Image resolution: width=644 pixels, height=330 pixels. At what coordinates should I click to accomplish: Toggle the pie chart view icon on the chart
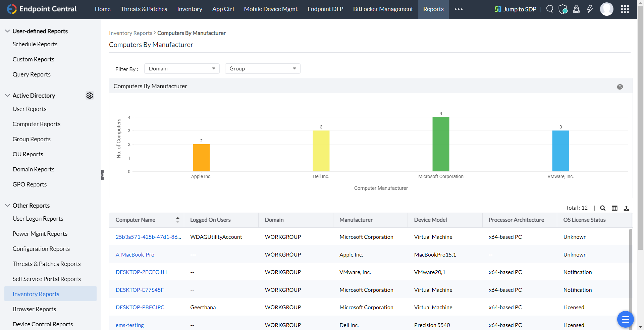coord(620,87)
